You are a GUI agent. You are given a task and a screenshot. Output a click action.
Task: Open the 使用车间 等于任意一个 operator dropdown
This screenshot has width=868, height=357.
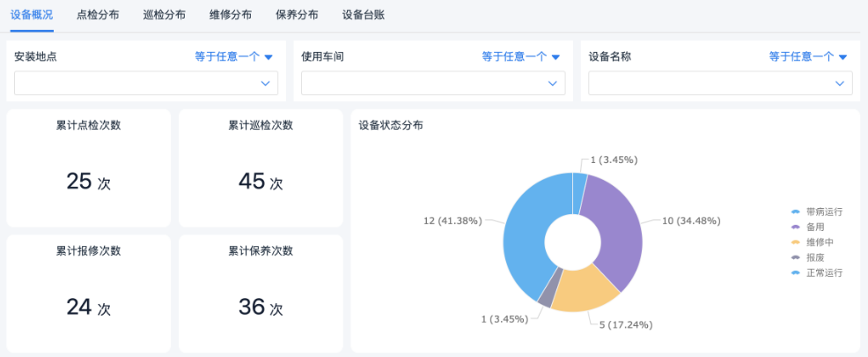point(521,56)
